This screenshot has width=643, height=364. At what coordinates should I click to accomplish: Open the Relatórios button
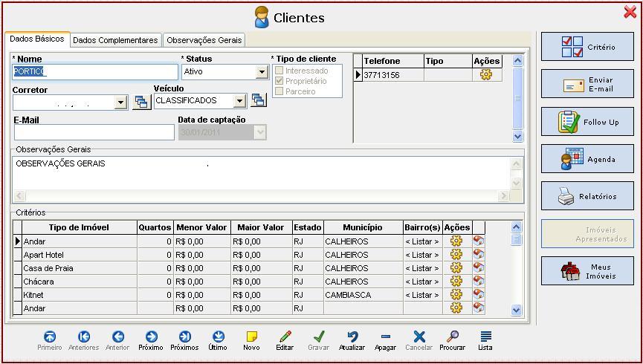pos(587,196)
